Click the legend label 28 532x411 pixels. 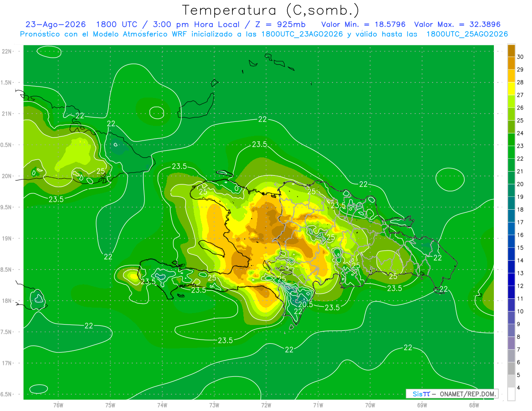pos(520,82)
